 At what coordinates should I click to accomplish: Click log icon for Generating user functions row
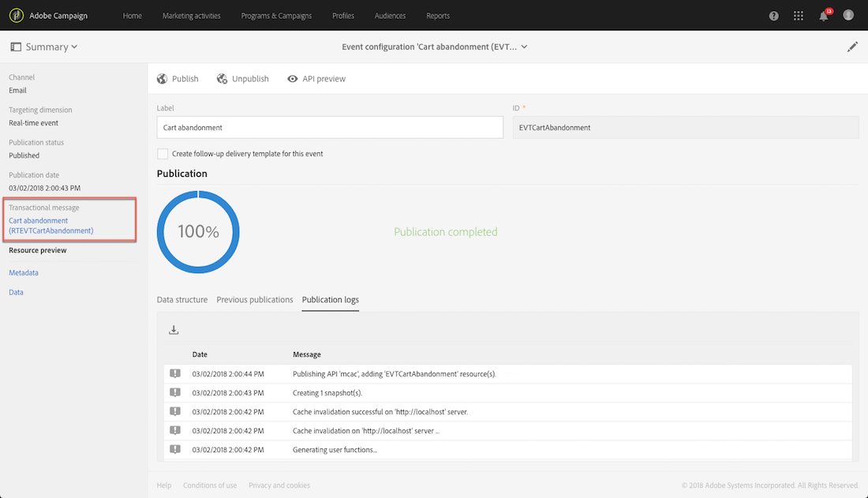[175, 449]
